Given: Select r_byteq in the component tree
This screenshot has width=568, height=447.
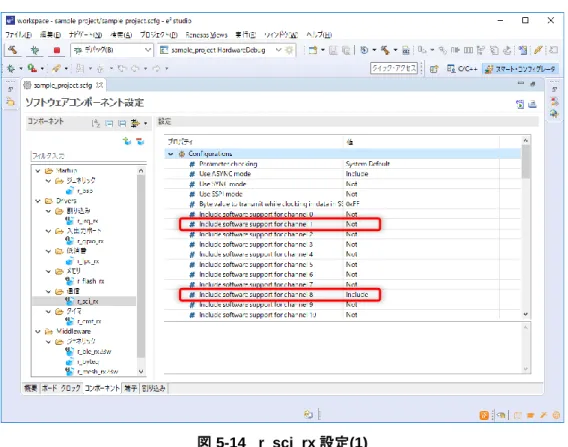Looking at the screenshot, I should [88, 362].
